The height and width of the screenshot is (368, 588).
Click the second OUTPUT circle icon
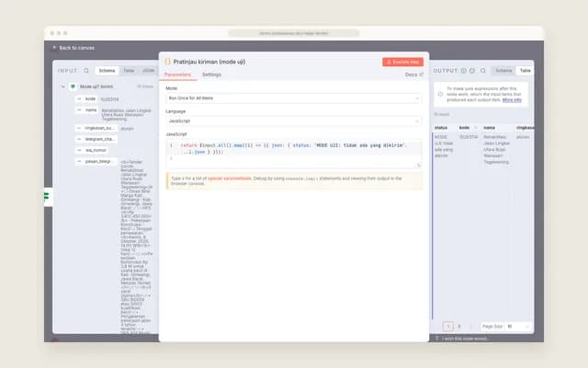(x=472, y=71)
